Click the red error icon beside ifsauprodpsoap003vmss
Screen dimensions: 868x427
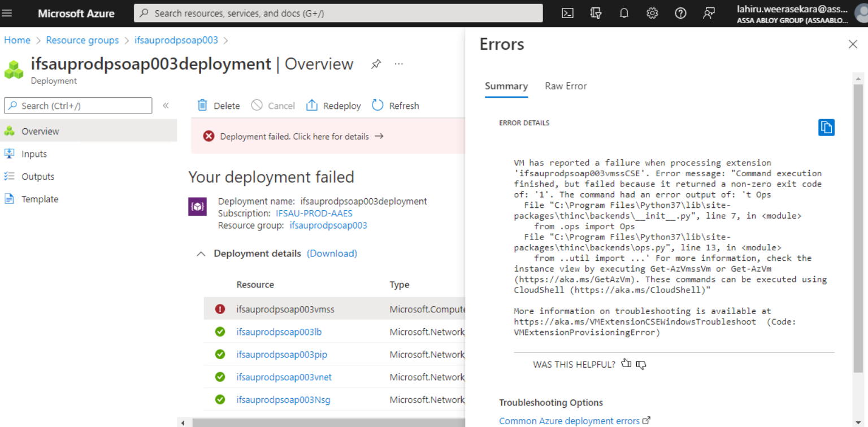click(x=220, y=310)
